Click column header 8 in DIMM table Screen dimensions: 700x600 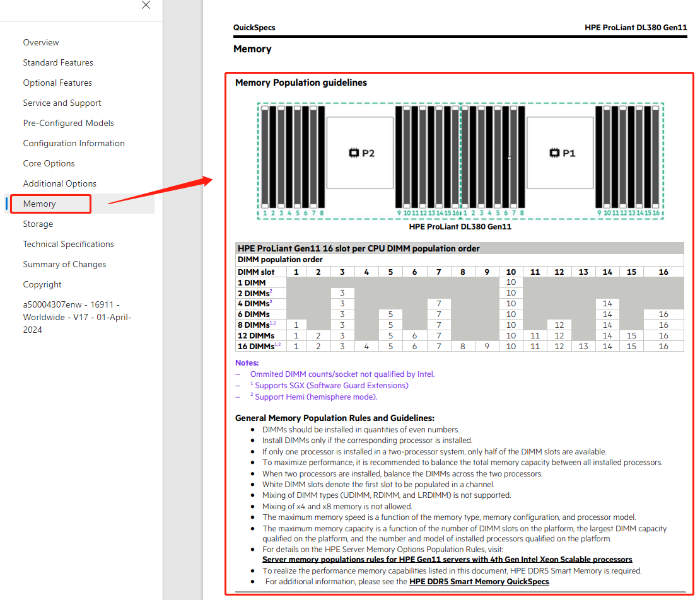[462, 272]
